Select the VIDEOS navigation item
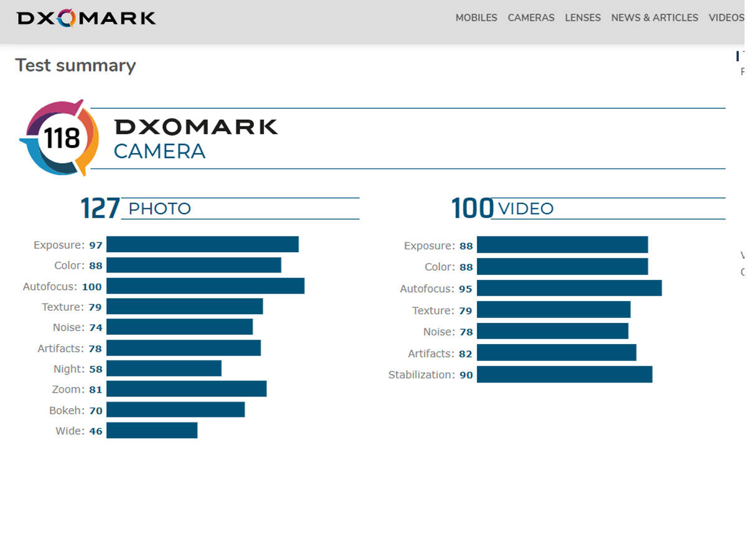This screenshot has height=560, width=747. click(x=726, y=18)
